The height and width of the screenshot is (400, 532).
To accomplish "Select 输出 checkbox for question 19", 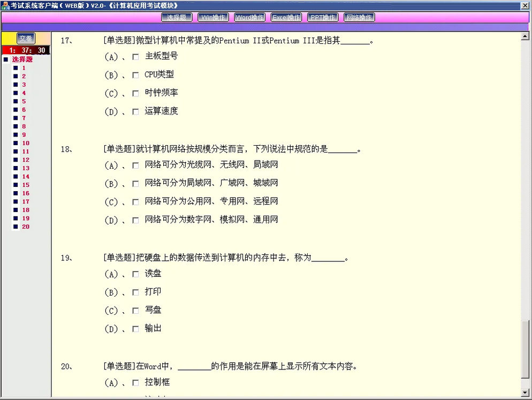I will (135, 329).
